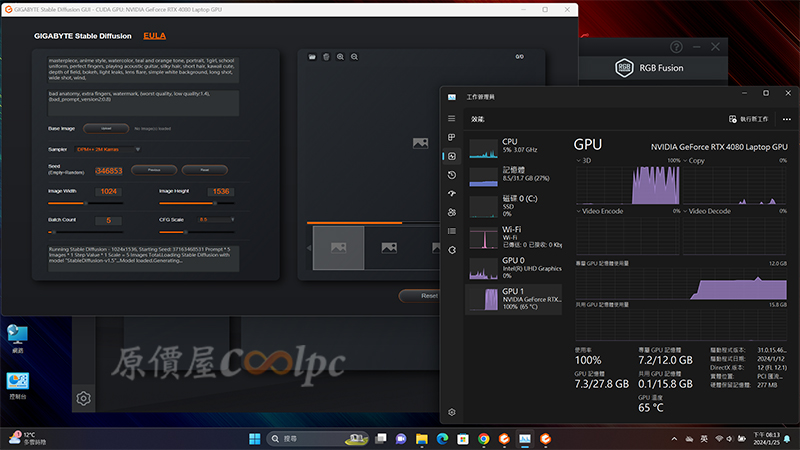Select the second thumbnail in the gallery strip
This screenshot has width=800, height=450.
click(389, 248)
